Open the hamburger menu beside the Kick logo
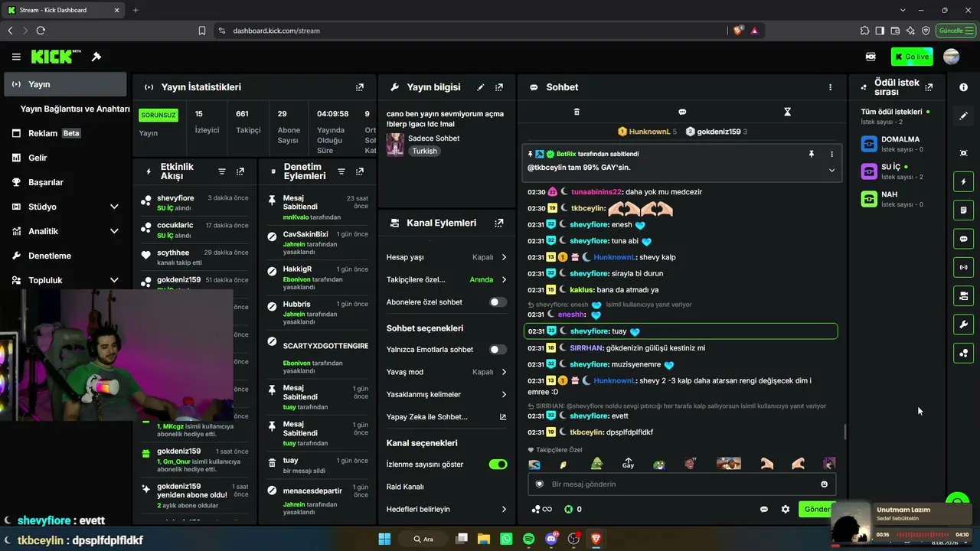This screenshot has width=980, height=551. [x=16, y=57]
